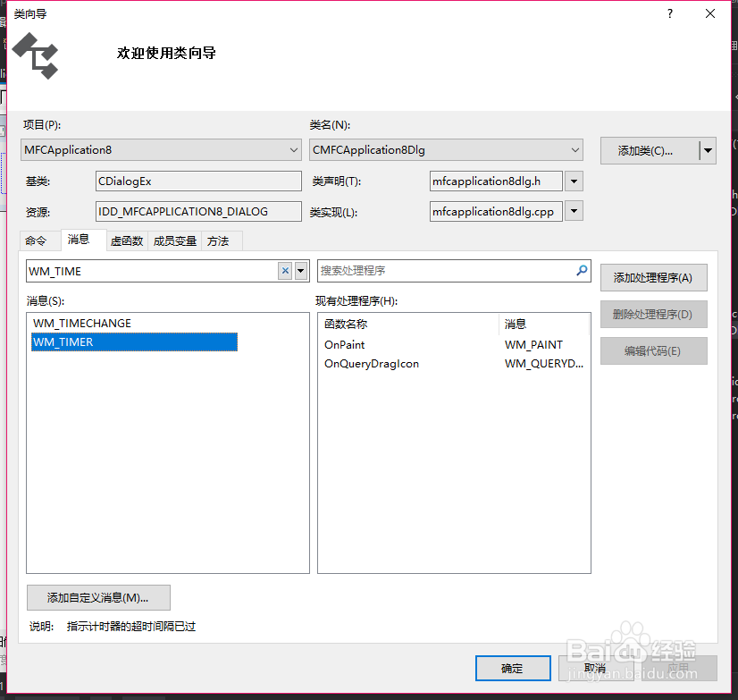Clear the WM_TIME filter using the X icon
The height and width of the screenshot is (700, 738).
point(286,270)
